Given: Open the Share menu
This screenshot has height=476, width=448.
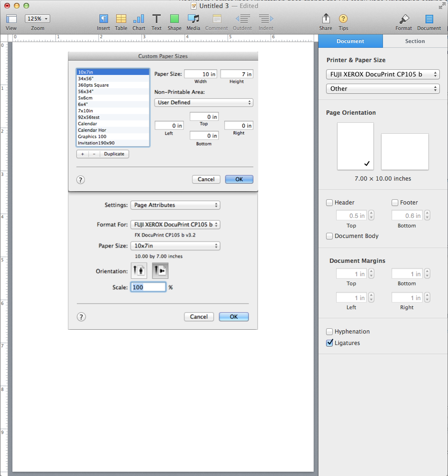Looking at the screenshot, I should click(326, 19).
